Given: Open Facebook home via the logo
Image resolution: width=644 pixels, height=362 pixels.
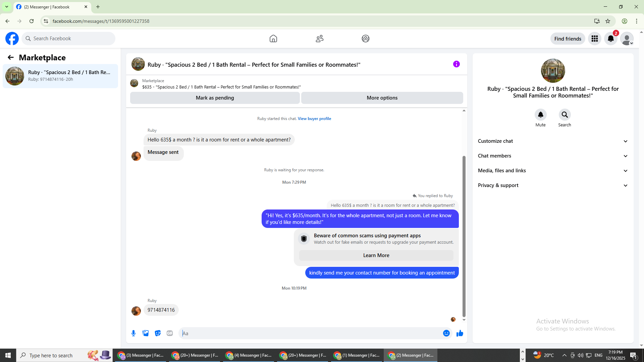Looking at the screenshot, I should tap(12, 39).
